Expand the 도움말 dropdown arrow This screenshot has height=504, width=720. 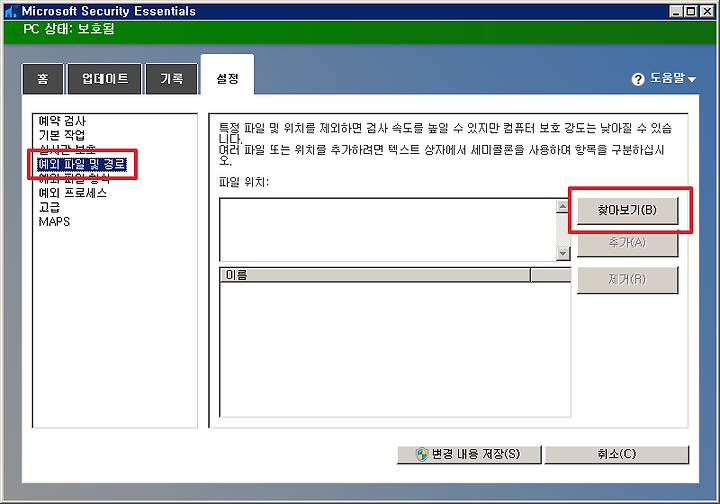pyautogui.click(x=692, y=80)
